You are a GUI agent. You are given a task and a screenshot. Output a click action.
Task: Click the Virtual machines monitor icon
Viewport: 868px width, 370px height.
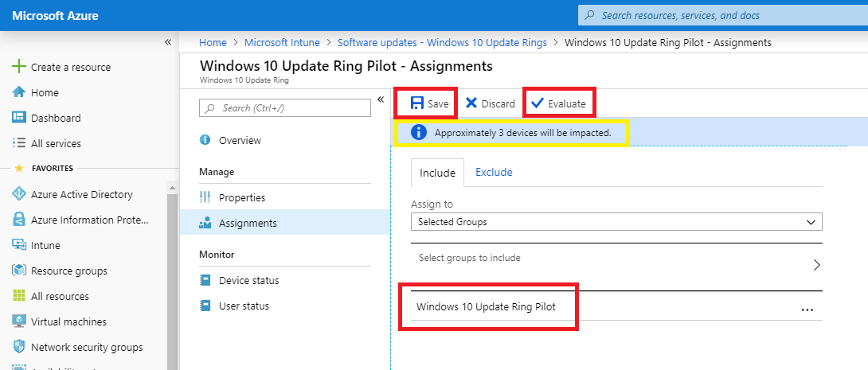tap(19, 321)
